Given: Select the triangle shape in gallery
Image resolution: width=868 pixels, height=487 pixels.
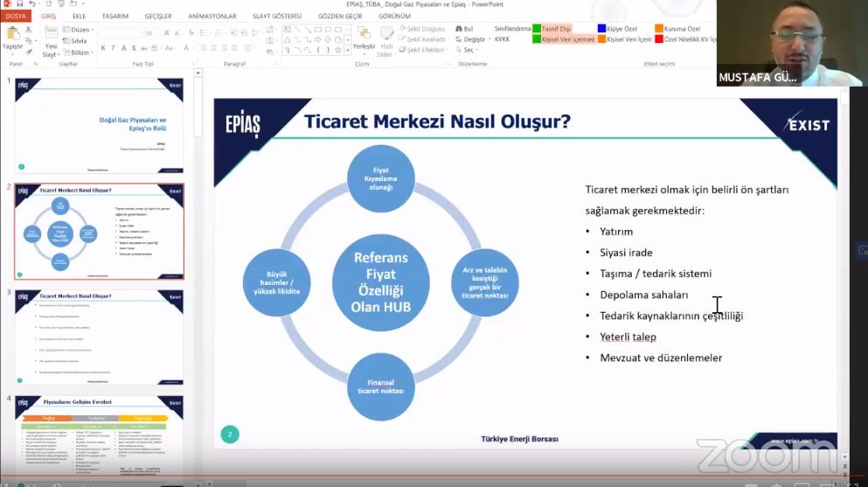Looking at the screenshot, I should 288,40.
